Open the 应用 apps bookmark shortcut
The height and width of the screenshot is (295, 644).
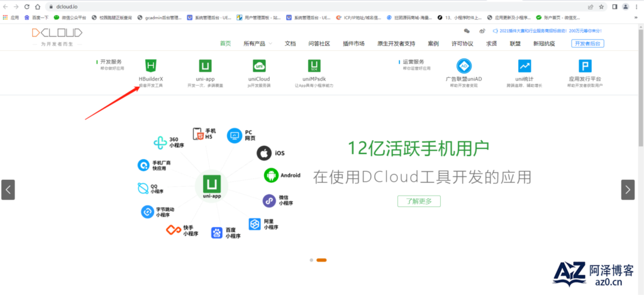click(11, 18)
